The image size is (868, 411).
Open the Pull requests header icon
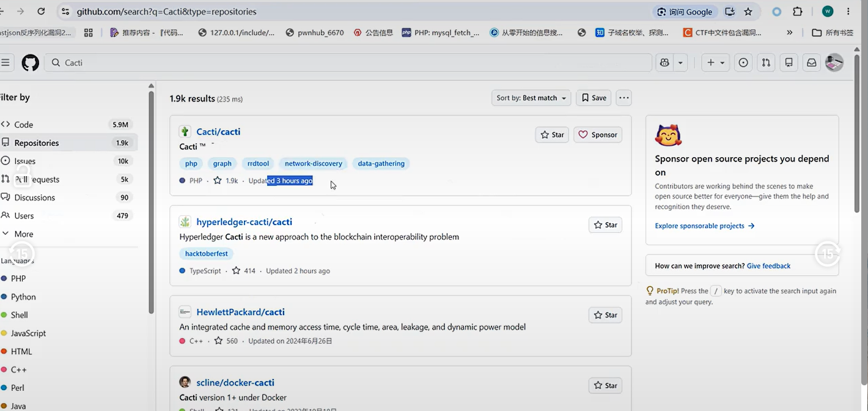765,62
